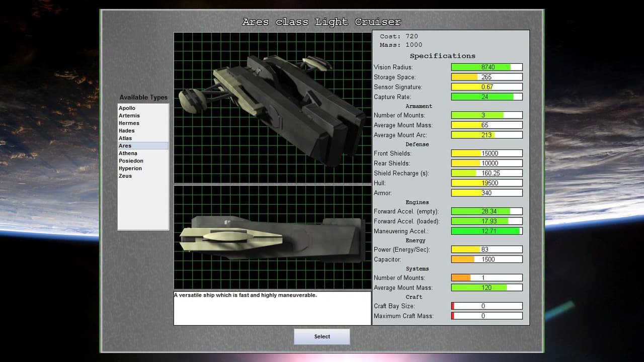Click the Maneuvering Accel. label
644x362 pixels.
[401, 231]
